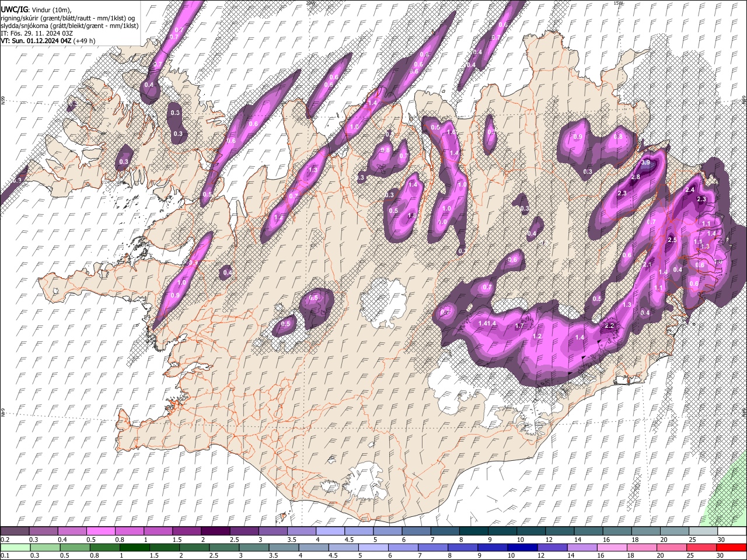Click the '0.1' label in the rain legend
Screen dimensions: 747x560
pyautogui.click(x=5, y=555)
